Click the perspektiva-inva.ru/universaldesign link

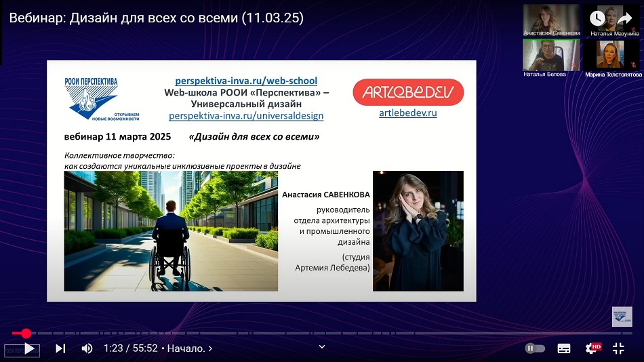(246, 116)
